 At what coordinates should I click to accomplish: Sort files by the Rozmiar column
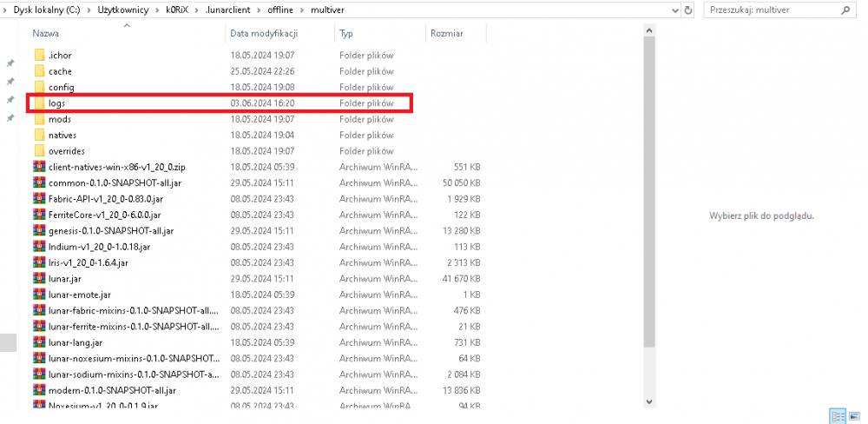pyautogui.click(x=446, y=33)
